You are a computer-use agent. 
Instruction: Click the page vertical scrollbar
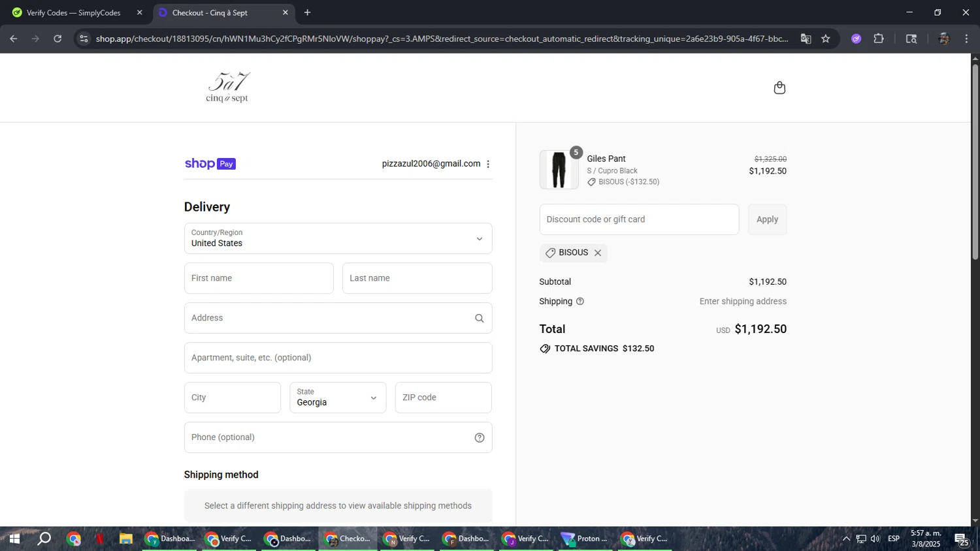click(x=975, y=163)
